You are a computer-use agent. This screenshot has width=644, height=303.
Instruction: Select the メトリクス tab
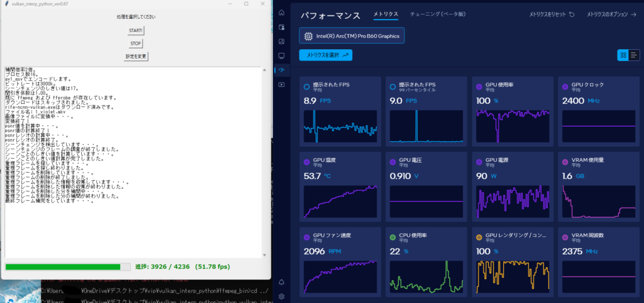pyautogui.click(x=385, y=14)
